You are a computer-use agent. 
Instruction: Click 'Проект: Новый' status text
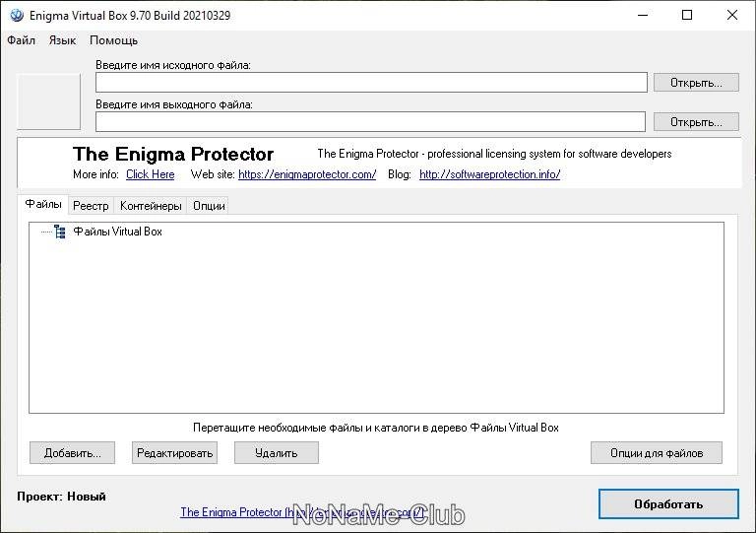61,497
